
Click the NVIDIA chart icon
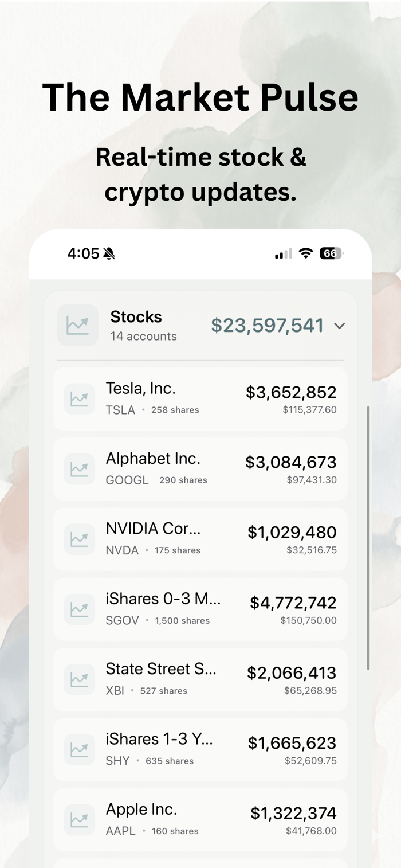(80, 539)
